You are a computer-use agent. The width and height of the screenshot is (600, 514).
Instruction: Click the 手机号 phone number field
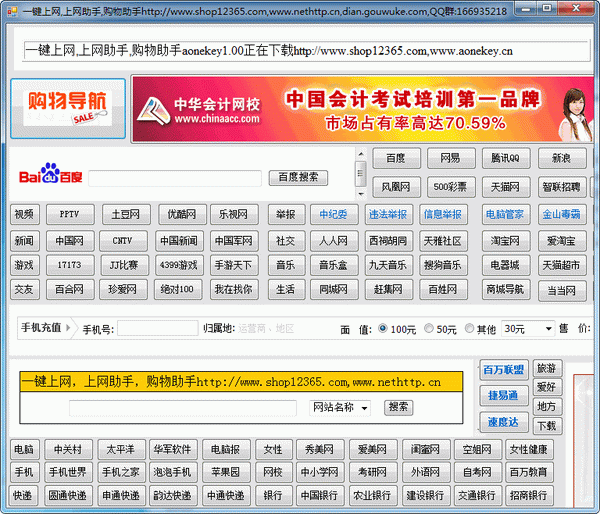pos(157,328)
